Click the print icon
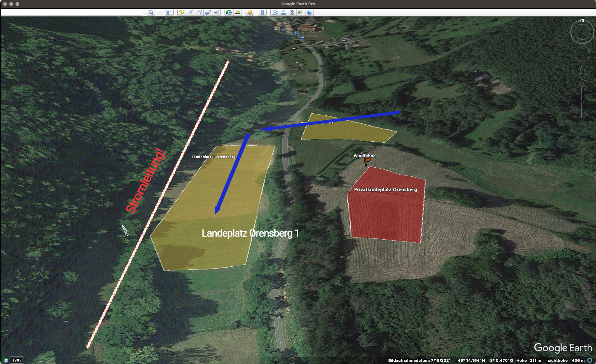Image resolution: width=596 pixels, height=364 pixels. click(283, 12)
